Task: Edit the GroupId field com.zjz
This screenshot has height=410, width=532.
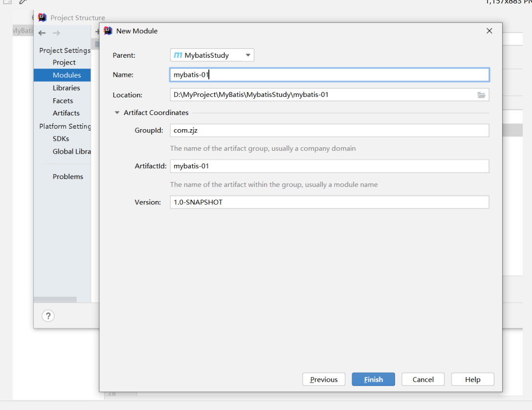Action: coord(330,130)
